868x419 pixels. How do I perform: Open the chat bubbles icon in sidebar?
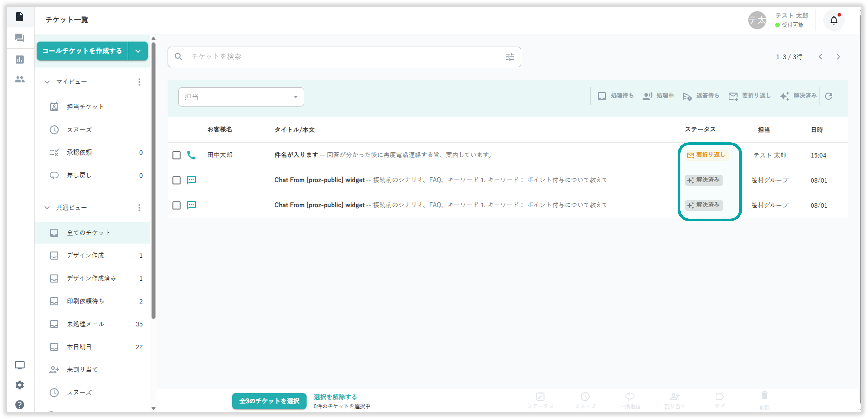[x=20, y=38]
